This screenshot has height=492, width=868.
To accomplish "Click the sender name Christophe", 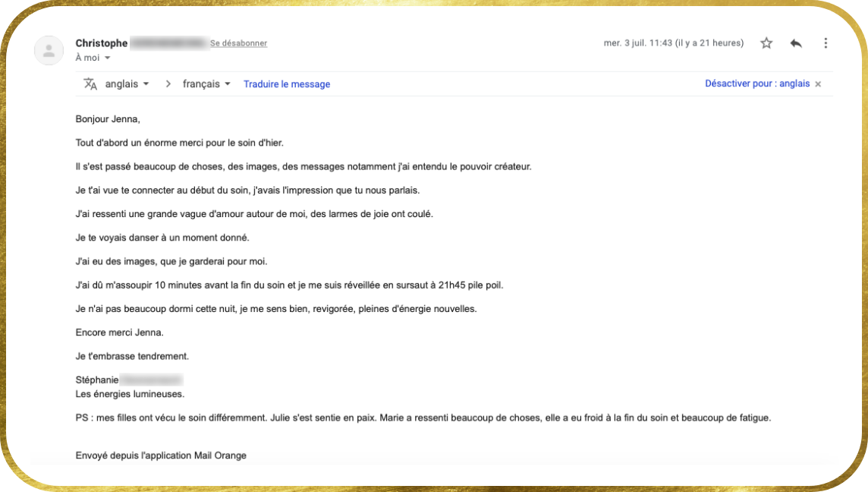I will pyautogui.click(x=102, y=43).
